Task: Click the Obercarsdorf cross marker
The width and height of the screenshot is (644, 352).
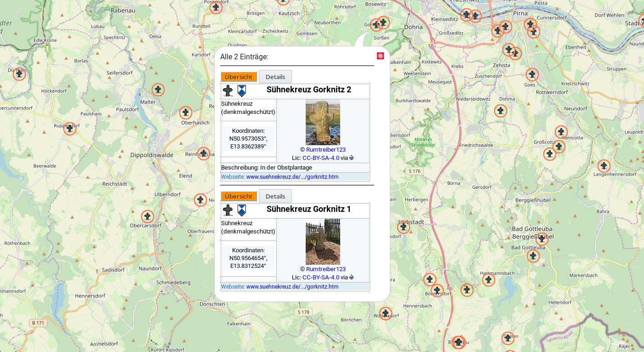Action: pyautogui.click(x=147, y=216)
